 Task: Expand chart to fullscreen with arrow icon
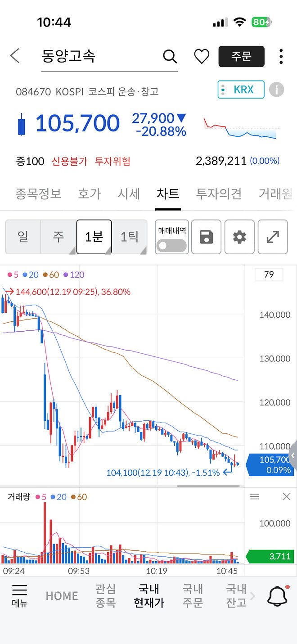[273, 237]
